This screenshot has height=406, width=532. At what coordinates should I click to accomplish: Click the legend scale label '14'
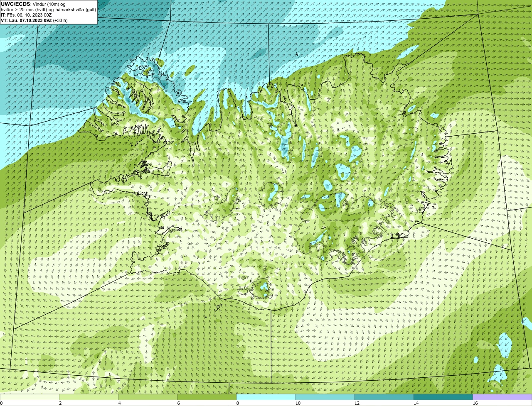click(x=416, y=403)
